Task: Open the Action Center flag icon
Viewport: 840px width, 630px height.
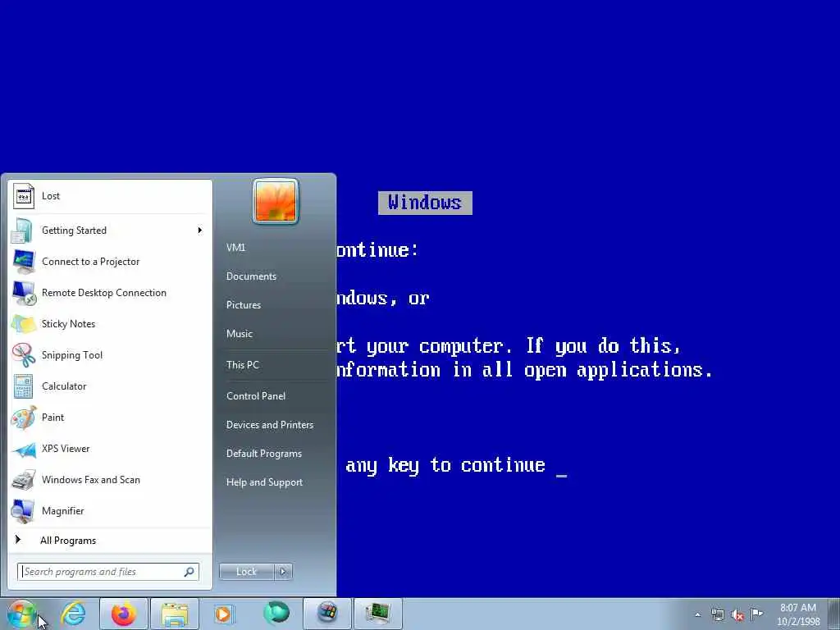Action: [x=756, y=614]
